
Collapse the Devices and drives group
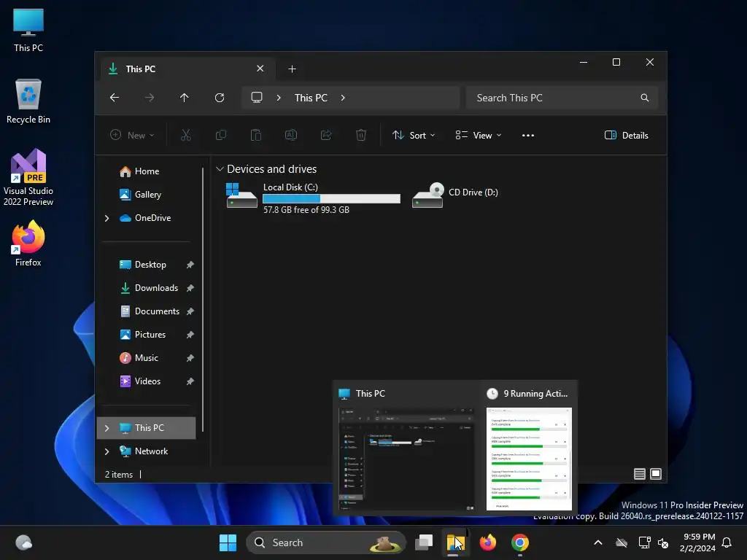click(220, 169)
